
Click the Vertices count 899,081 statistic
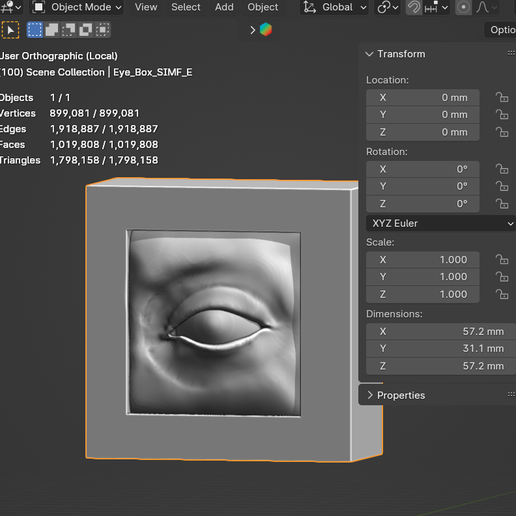tap(94, 113)
